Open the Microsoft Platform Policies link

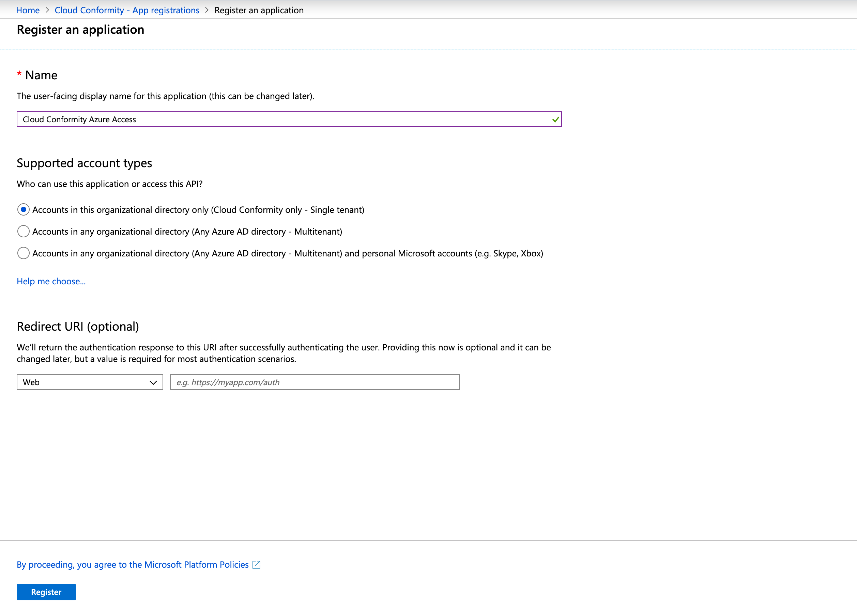tap(133, 565)
